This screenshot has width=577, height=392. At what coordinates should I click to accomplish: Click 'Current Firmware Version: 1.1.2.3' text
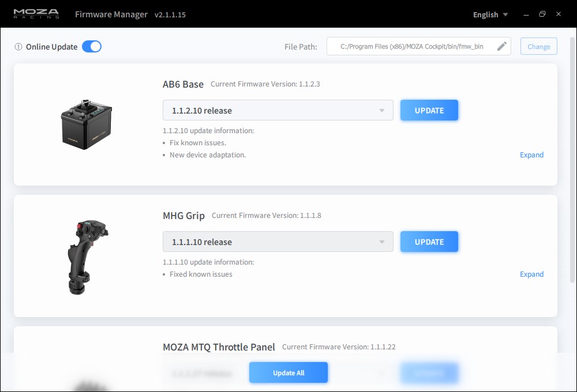click(x=265, y=84)
